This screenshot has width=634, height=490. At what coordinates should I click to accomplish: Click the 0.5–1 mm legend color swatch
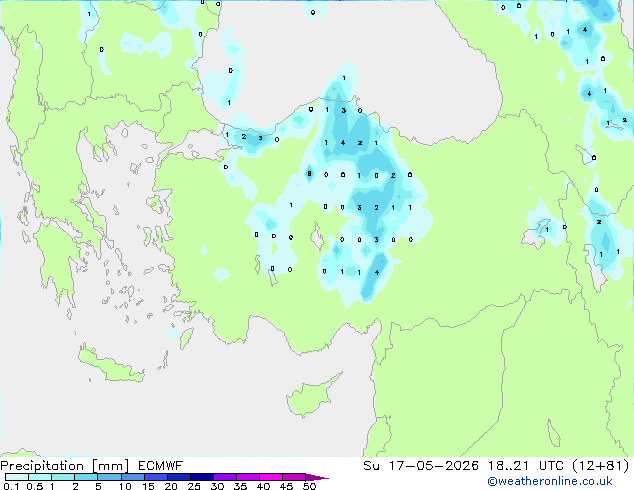coord(40,477)
